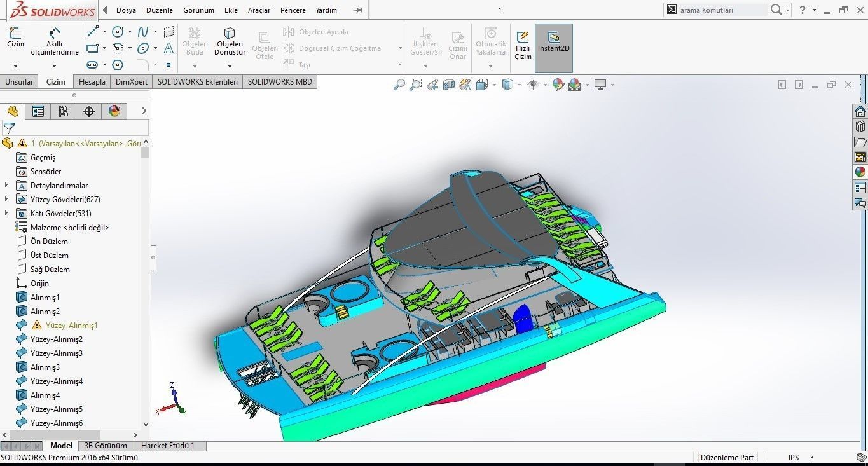Screen dimensions: 868x466
Task: Select the Ellipse sketch tool
Action: click(143, 48)
